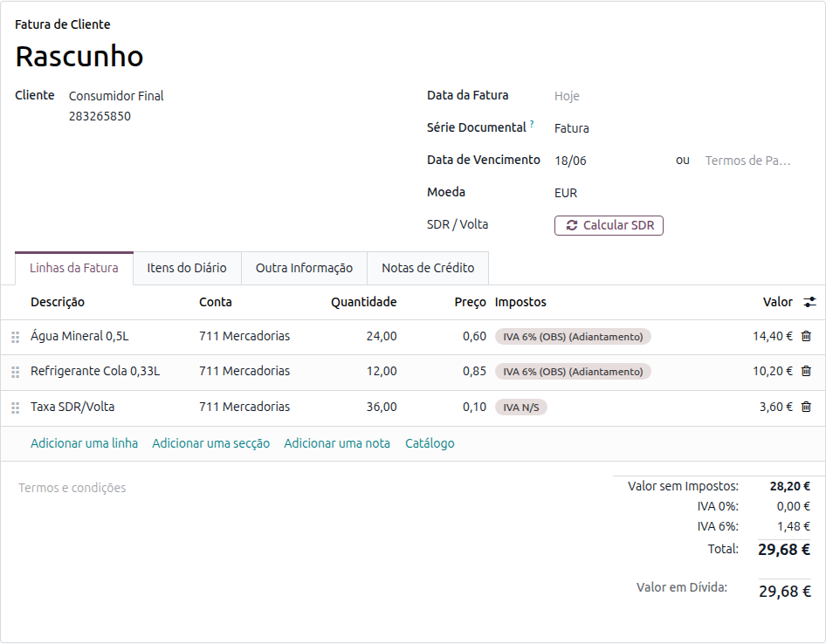Open the Catálogo link
Screen dimensions: 826x644
[x=430, y=443]
